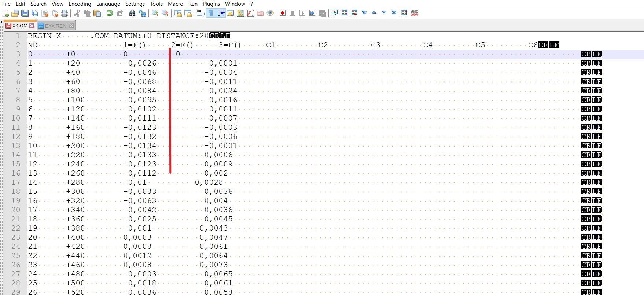The width and height of the screenshot is (644, 295).
Task: Create a new file from the toolbar
Action: [x=5, y=14]
